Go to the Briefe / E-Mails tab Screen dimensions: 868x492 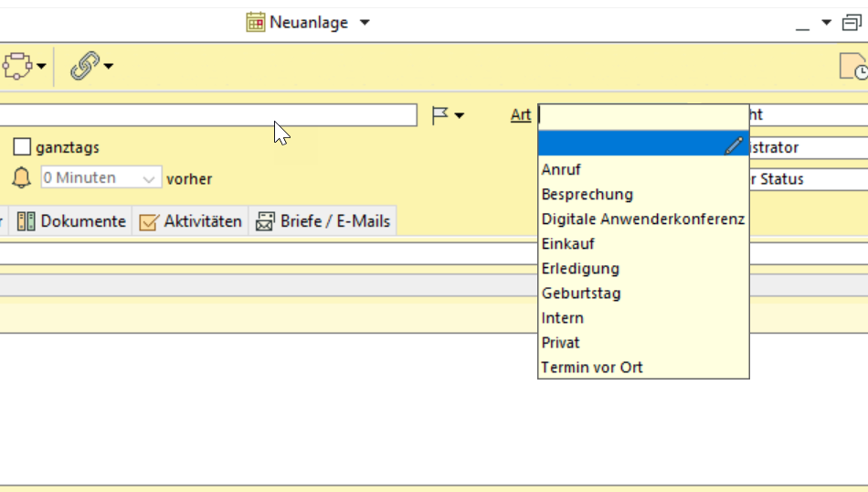(x=323, y=221)
